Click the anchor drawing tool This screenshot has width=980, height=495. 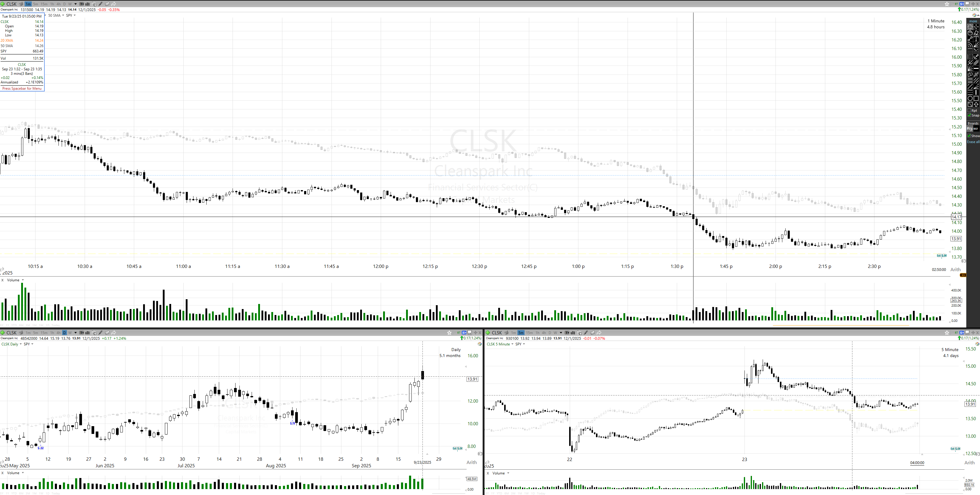tap(976, 57)
